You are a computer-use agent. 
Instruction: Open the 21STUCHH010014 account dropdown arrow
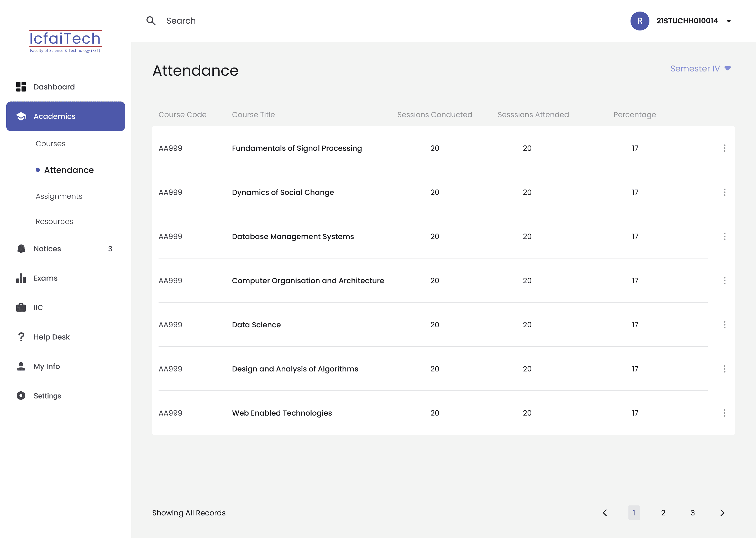(x=728, y=21)
